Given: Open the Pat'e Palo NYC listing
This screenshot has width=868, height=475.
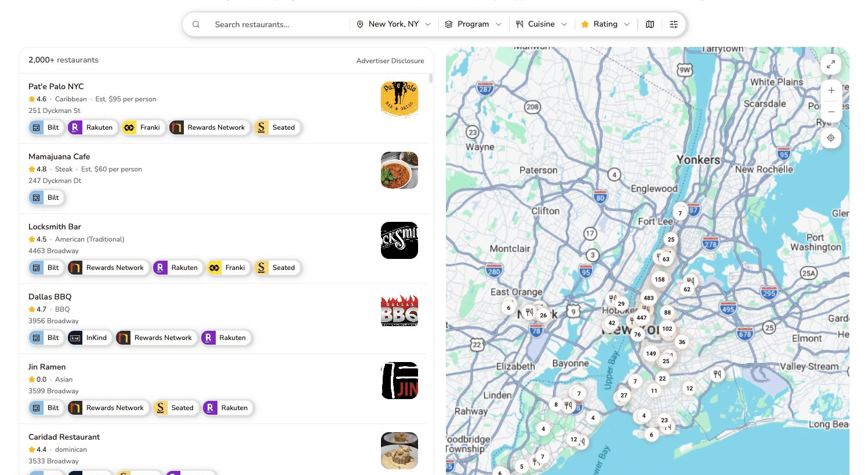Looking at the screenshot, I should tap(223, 108).
